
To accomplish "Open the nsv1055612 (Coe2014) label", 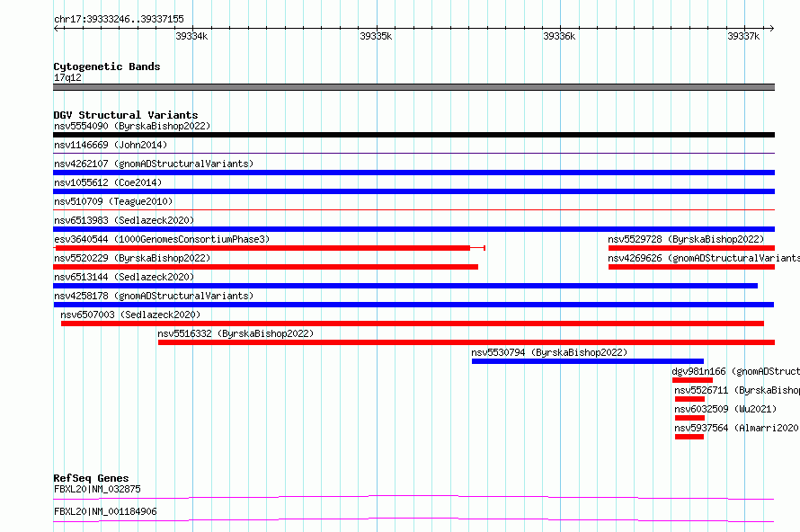I will (x=108, y=182).
